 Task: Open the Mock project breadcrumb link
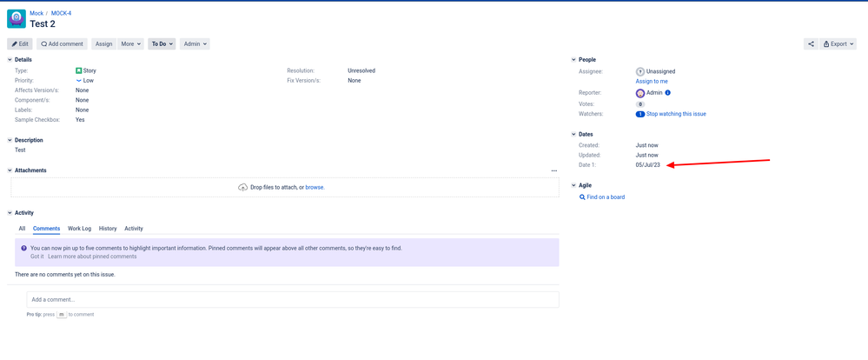(36, 13)
